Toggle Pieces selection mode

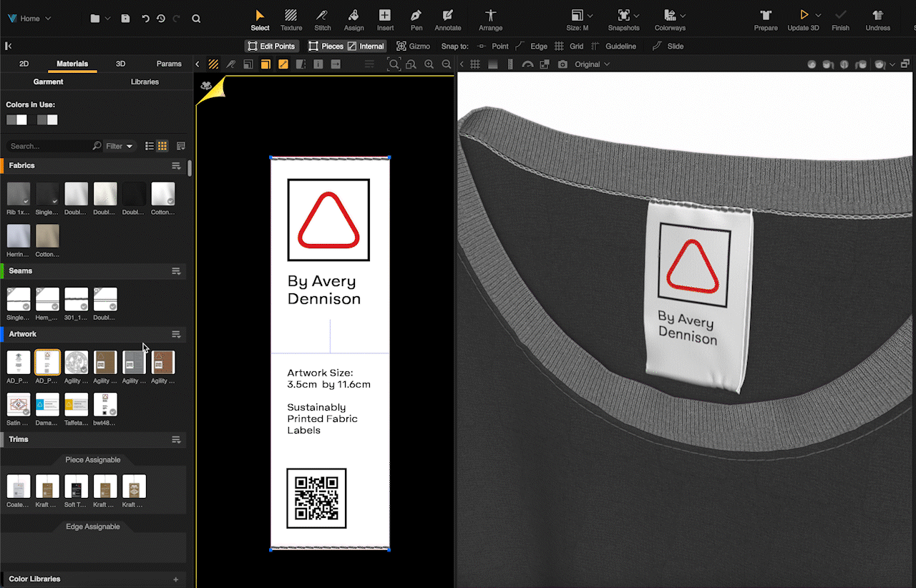pos(326,46)
